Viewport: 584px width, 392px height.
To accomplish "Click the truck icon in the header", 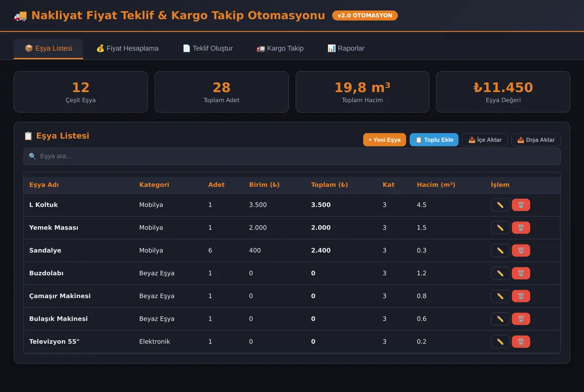I will 20,16.
